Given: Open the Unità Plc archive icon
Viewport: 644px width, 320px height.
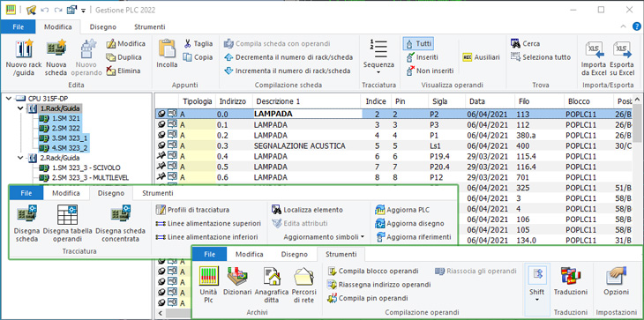Looking at the screenshot, I should click(x=209, y=276).
